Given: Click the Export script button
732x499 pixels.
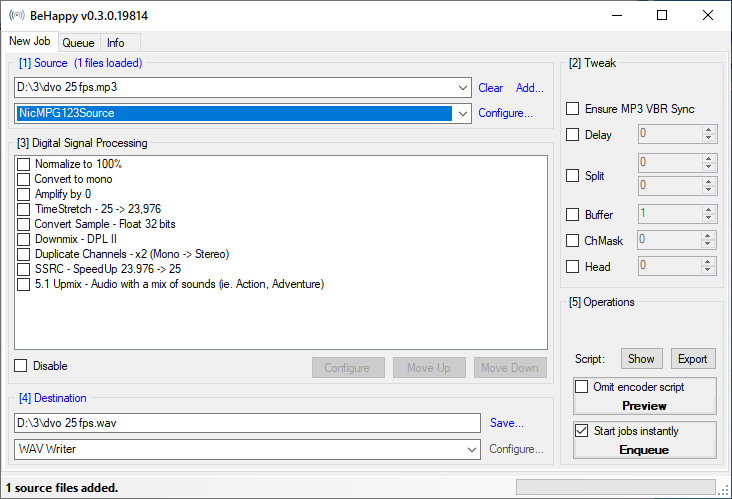Looking at the screenshot, I should [x=693, y=358].
